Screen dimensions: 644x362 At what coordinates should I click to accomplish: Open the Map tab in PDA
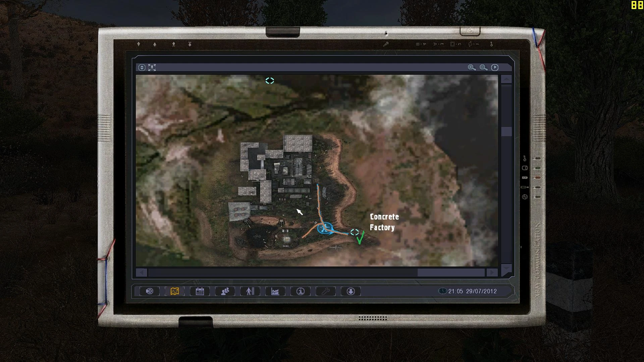[x=175, y=291]
